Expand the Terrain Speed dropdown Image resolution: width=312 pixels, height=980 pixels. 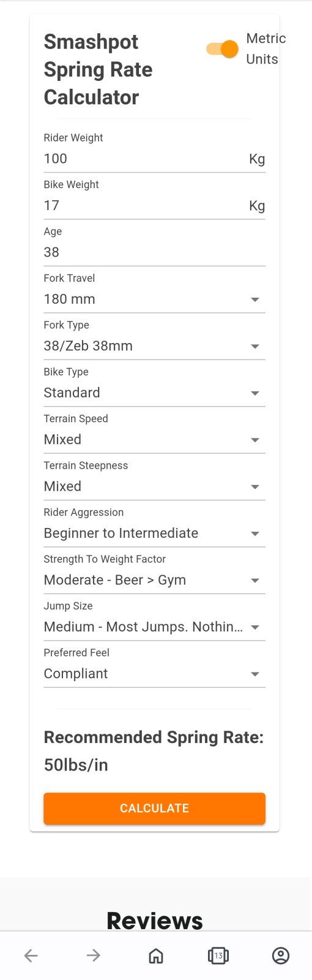coord(154,440)
